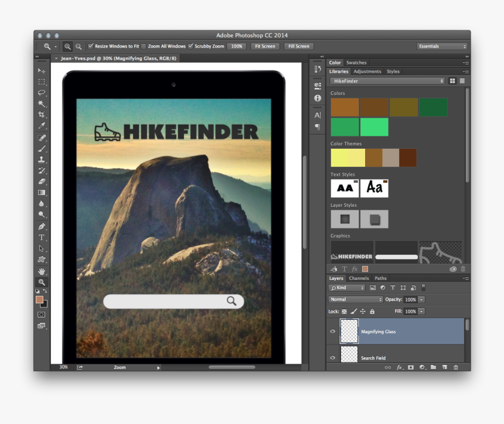This screenshot has width=504, height=424.
Task: Open the Paragraph panel icon
Action: [x=318, y=127]
